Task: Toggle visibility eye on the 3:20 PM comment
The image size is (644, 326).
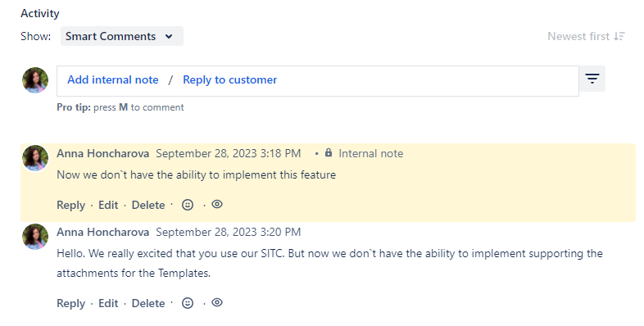Action: coord(217,302)
